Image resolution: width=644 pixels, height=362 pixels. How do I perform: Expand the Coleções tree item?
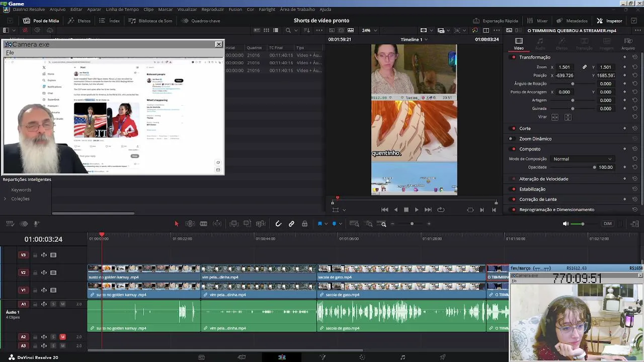pyautogui.click(x=5, y=199)
